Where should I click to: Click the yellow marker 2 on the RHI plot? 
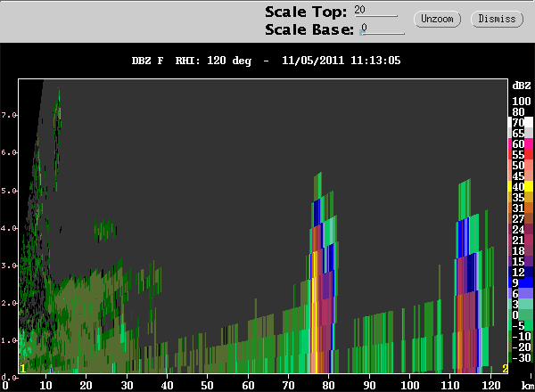pyautogui.click(x=505, y=369)
